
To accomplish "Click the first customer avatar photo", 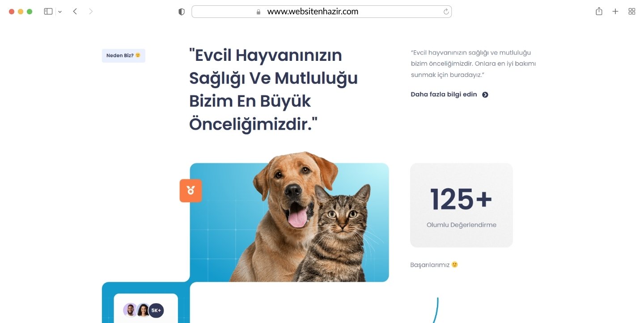I will (x=130, y=310).
